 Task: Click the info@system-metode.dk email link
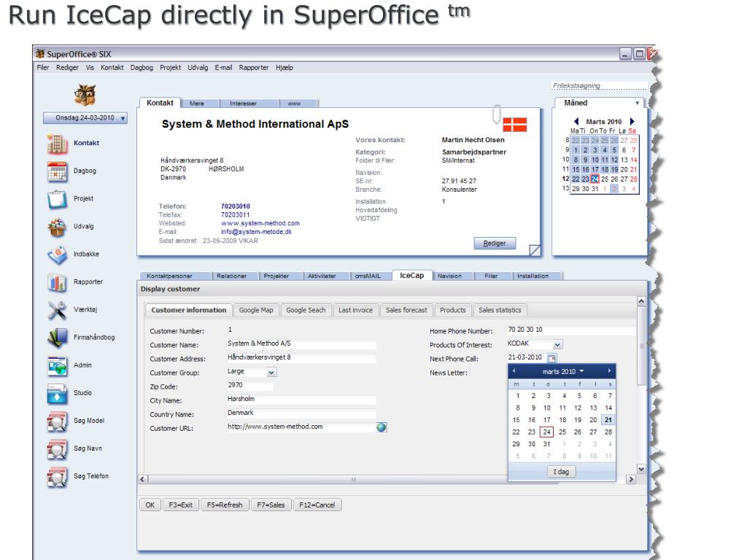(x=256, y=231)
